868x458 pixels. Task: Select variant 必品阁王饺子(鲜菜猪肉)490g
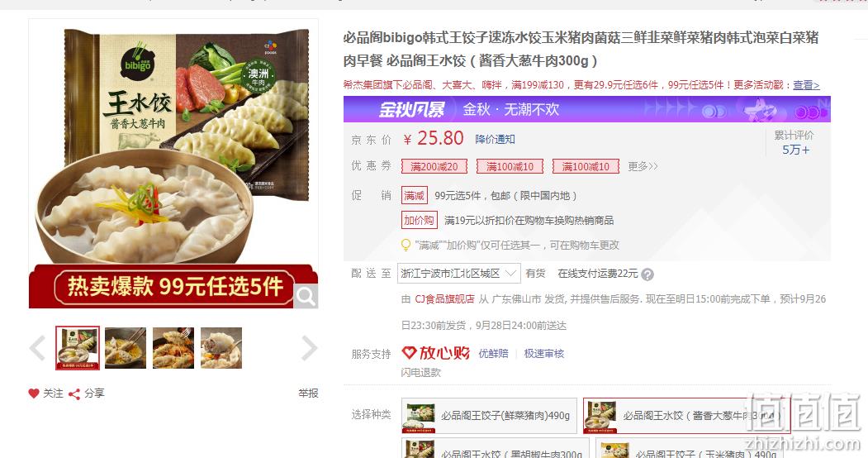click(x=489, y=415)
